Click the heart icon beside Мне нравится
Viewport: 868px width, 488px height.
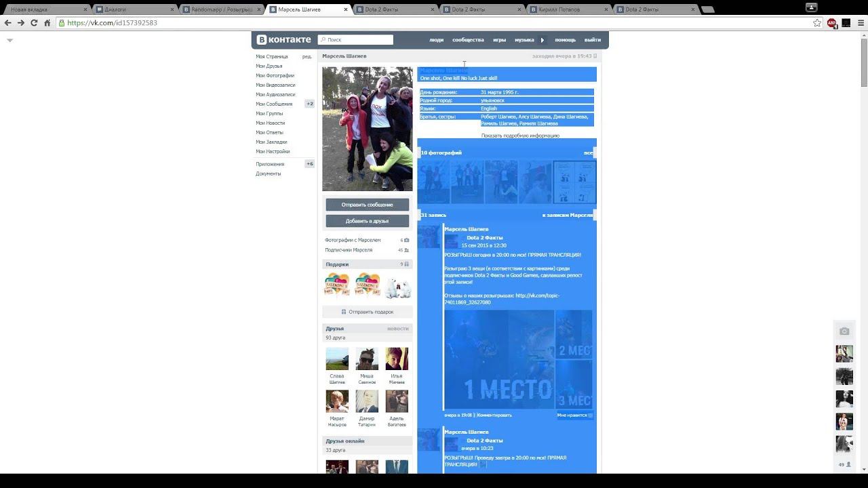tap(591, 415)
